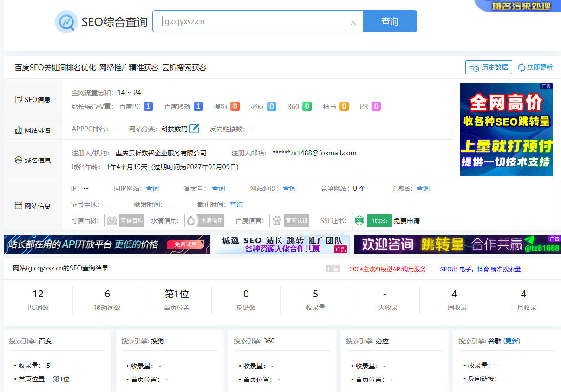Click 查询 link next to 子域名
This screenshot has width=561, height=392.
tap(423, 188)
